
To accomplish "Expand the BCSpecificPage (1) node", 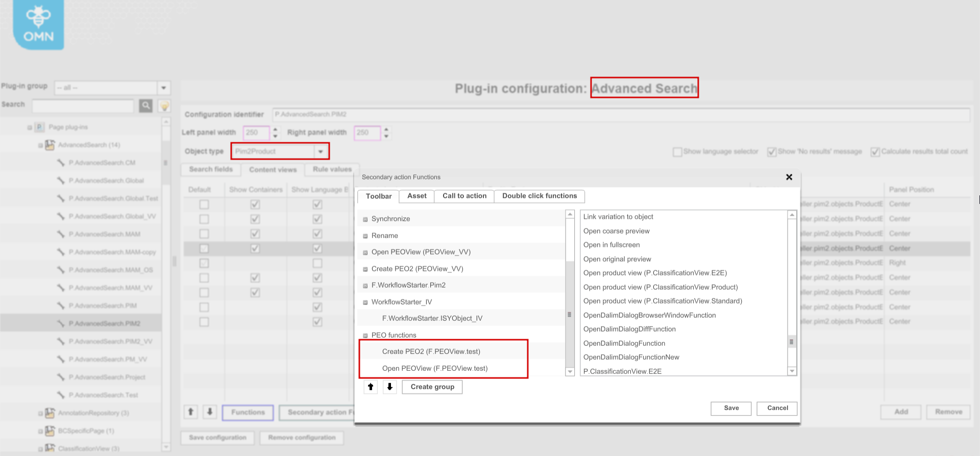I will pyautogui.click(x=40, y=432).
